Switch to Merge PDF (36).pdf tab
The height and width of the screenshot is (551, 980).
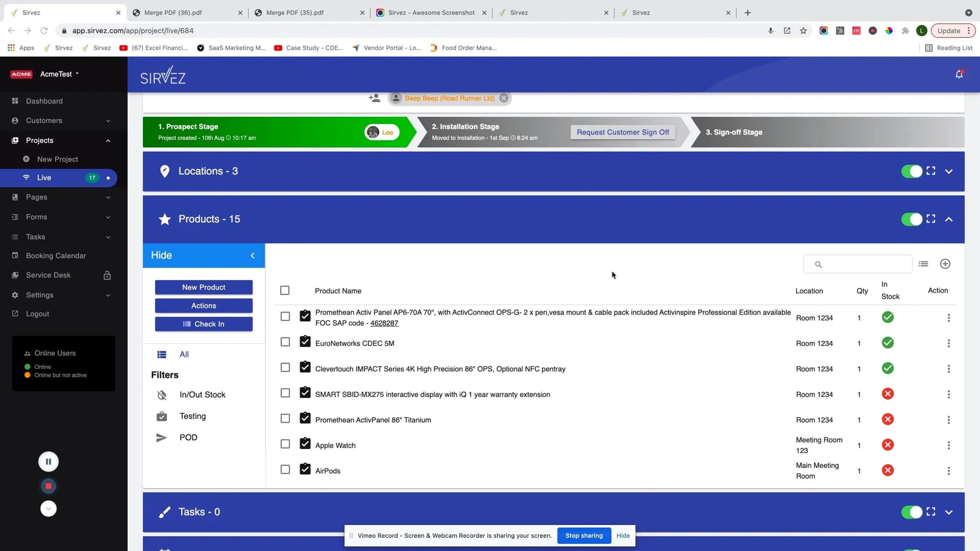coord(187,13)
